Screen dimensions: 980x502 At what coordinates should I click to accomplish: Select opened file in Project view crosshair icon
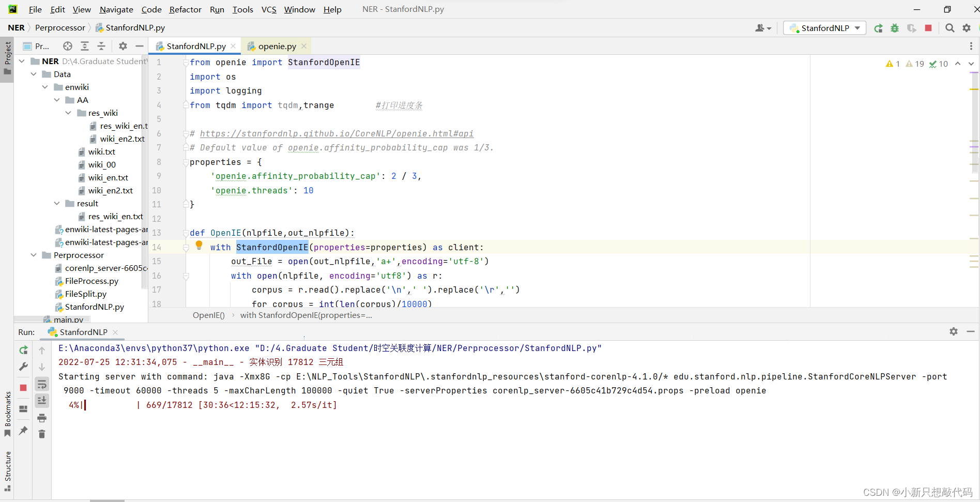click(67, 46)
